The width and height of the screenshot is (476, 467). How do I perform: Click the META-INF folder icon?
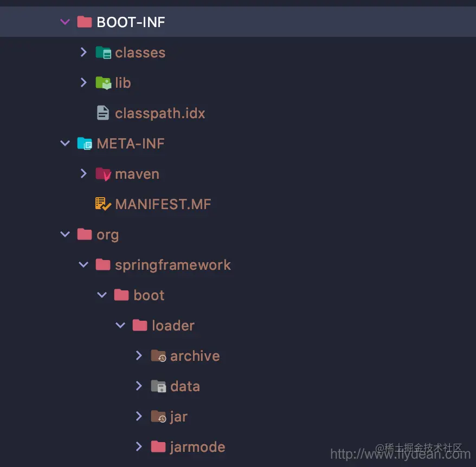click(x=85, y=143)
